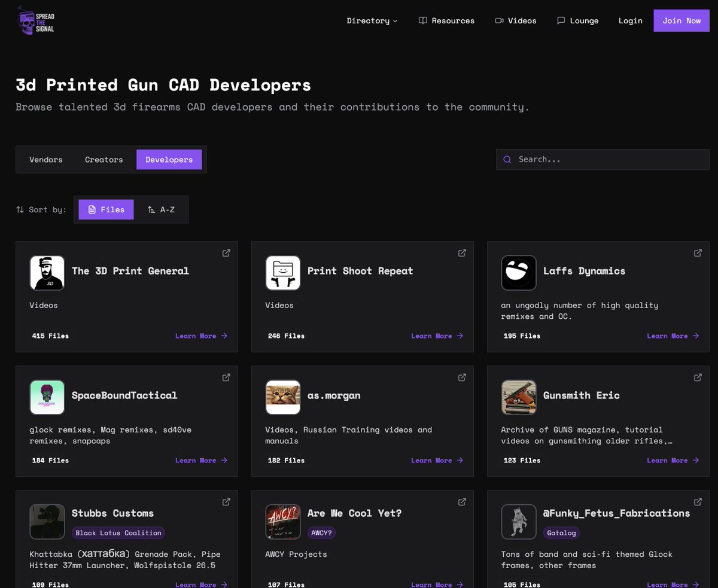
Task: Select the Videos camera icon in the navbar
Action: coord(499,20)
